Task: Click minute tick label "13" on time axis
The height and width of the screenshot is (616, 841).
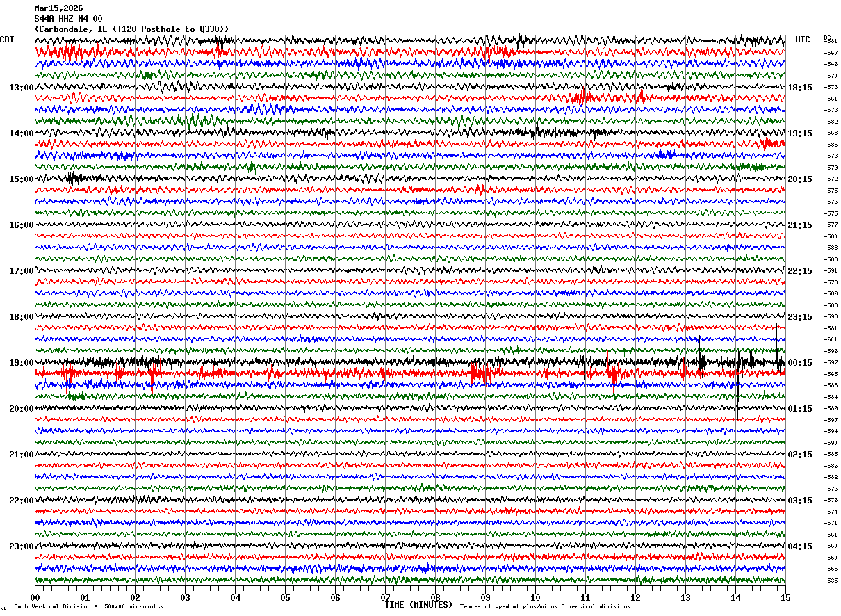Action: (685, 597)
